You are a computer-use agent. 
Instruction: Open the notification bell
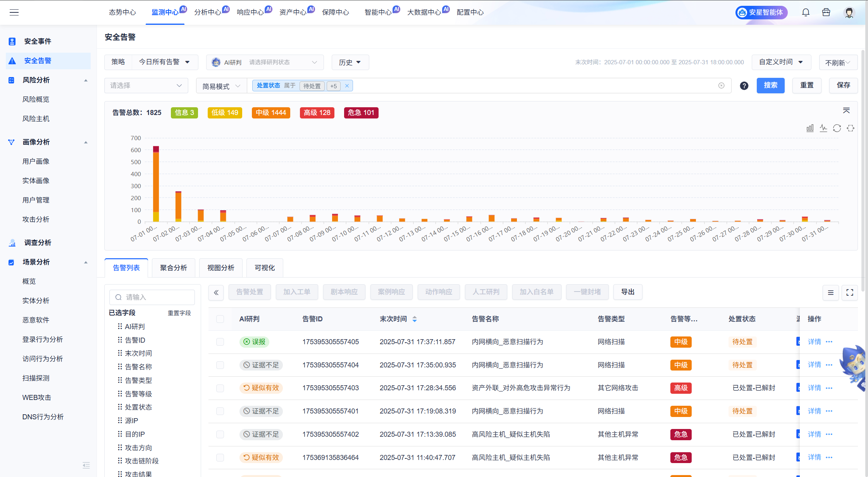pos(806,12)
